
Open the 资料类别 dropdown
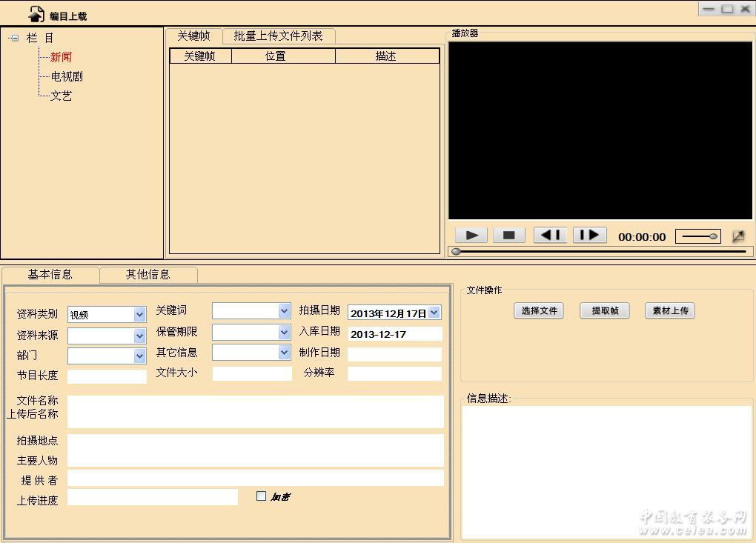[139, 315]
